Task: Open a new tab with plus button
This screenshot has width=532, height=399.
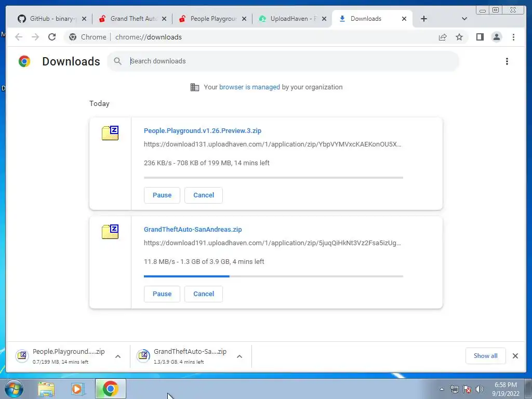Action: [424, 19]
